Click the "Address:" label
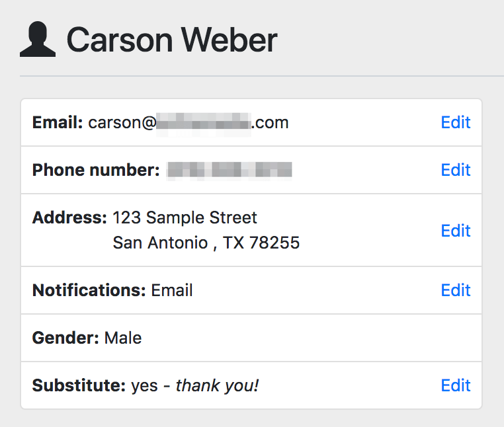This screenshot has height=427, width=504. (69, 217)
